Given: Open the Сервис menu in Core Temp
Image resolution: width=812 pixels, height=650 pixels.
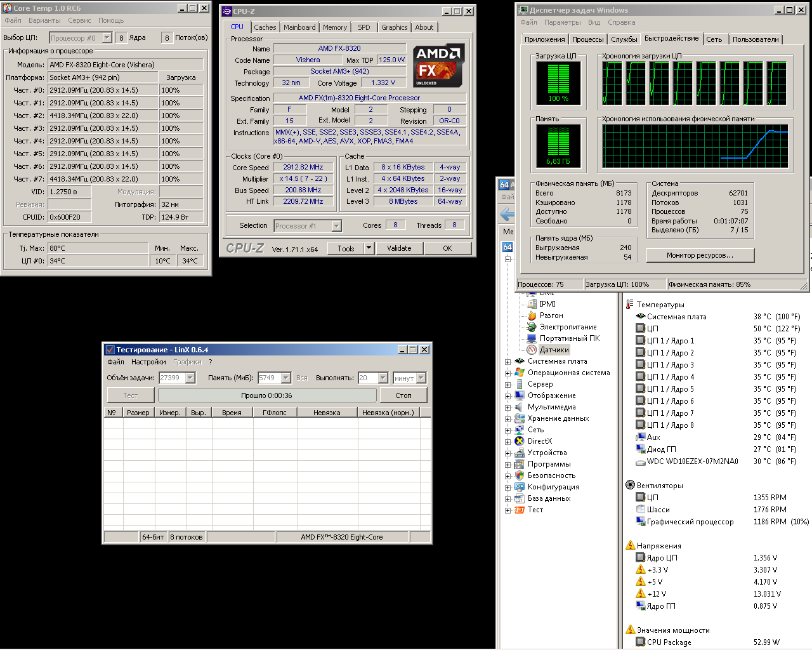Looking at the screenshot, I should [x=79, y=20].
